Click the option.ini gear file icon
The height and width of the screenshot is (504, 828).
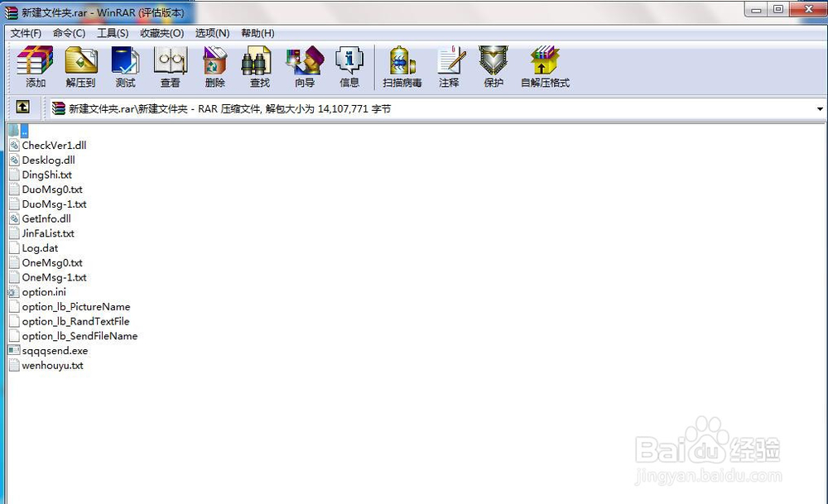tap(14, 292)
